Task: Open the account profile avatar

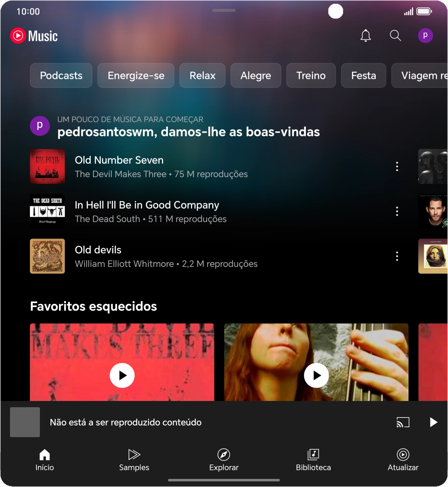Action: (425, 35)
